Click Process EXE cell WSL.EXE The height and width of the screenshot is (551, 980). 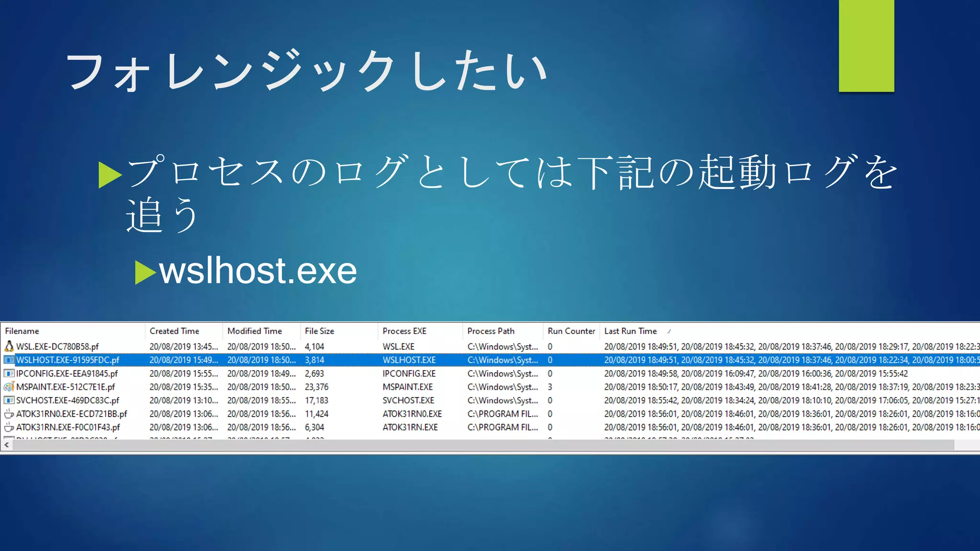(x=399, y=346)
